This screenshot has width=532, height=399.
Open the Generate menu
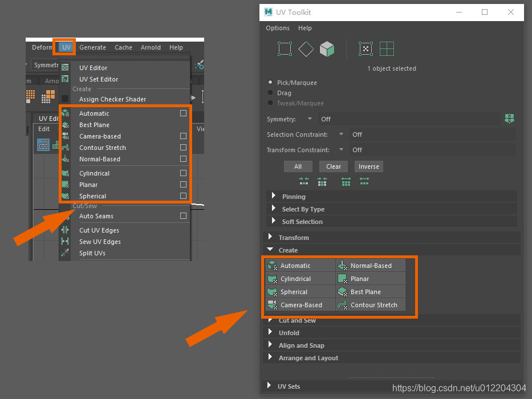pyautogui.click(x=92, y=47)
